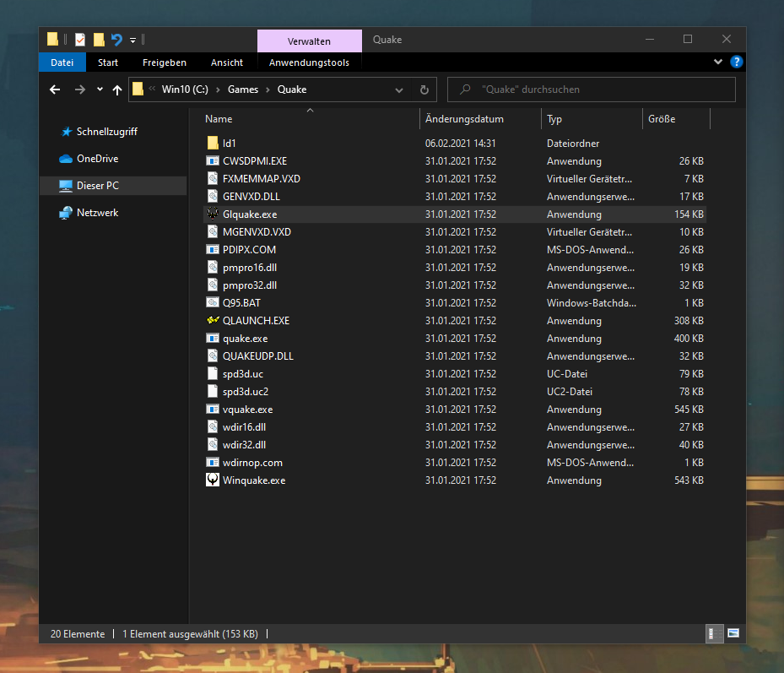Click the Dateiordner type of Id1
Image resolution: width=784 pixels, height=673 pixels.
tap(572, 143)
